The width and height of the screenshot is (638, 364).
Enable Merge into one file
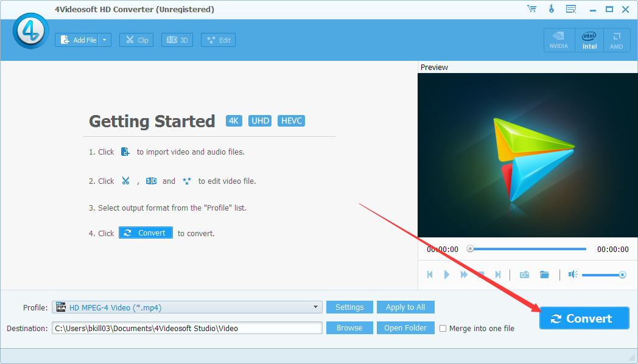pos(443,328)
